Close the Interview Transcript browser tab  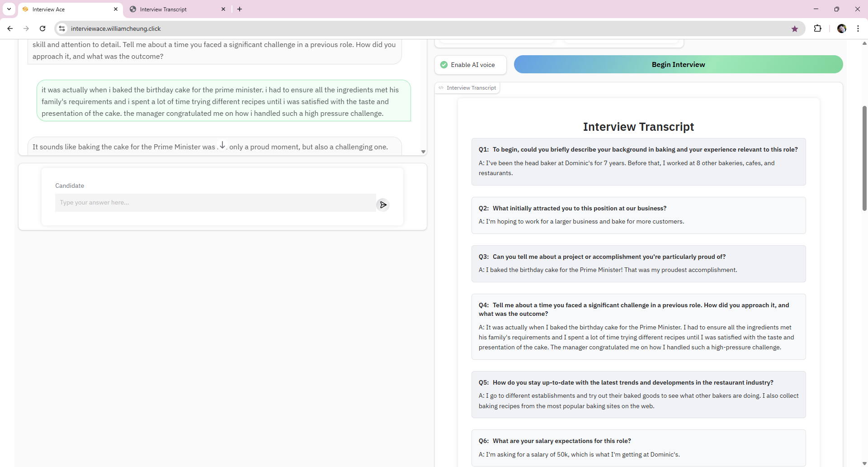223,9
